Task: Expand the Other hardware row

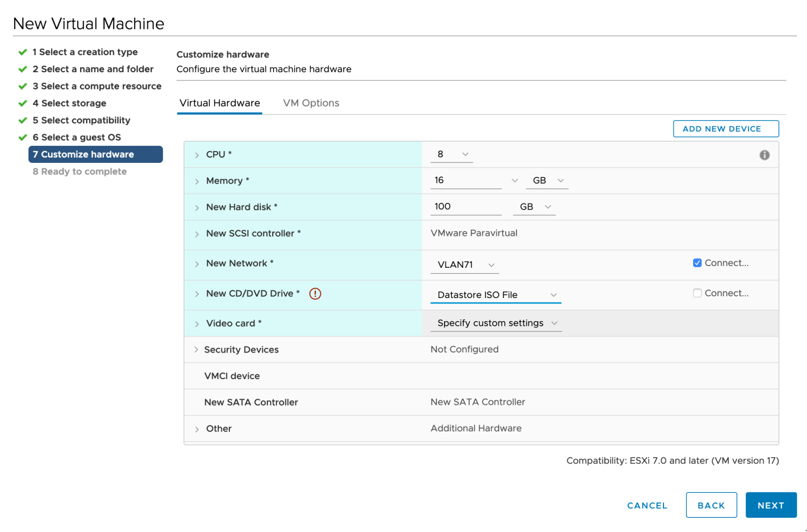Action: coord(196,428)
